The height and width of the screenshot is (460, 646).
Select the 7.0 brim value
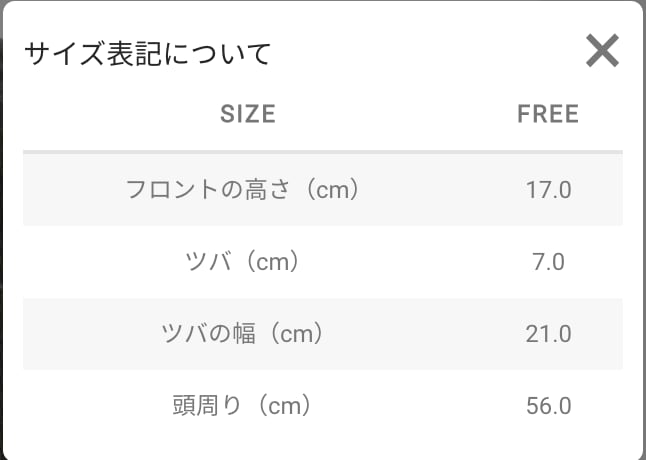548,262
